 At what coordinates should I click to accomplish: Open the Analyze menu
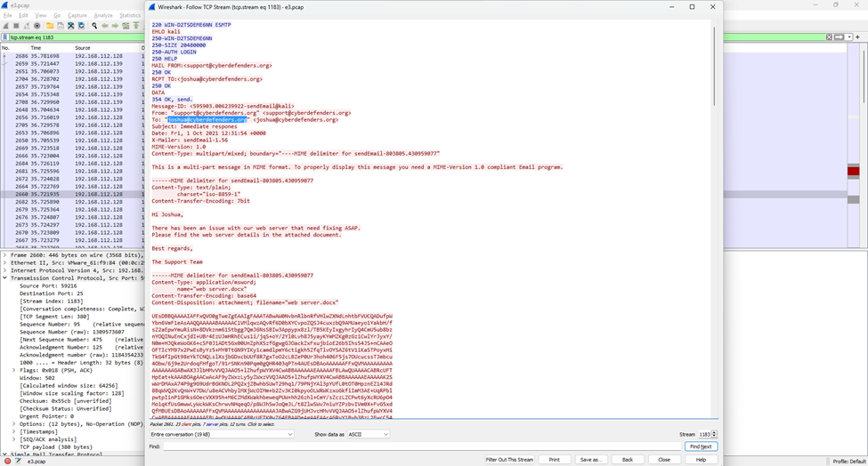(103, 15)
